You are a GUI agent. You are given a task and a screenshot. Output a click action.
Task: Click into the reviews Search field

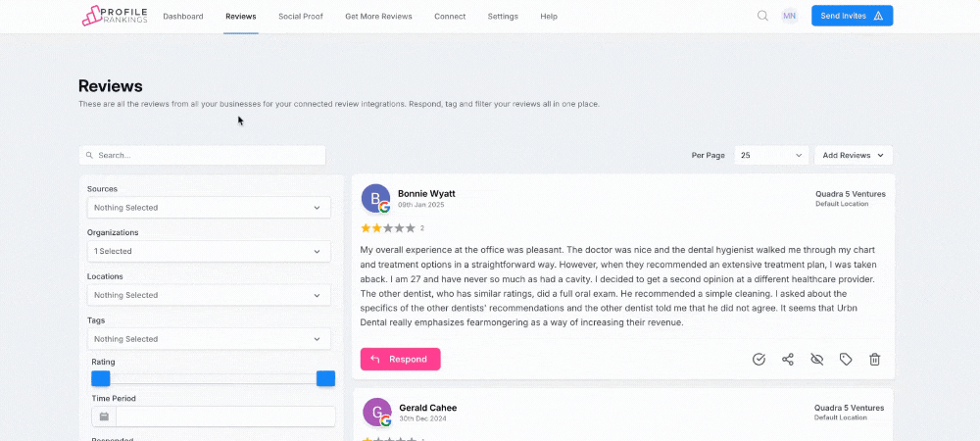click(x=206, y=155)
